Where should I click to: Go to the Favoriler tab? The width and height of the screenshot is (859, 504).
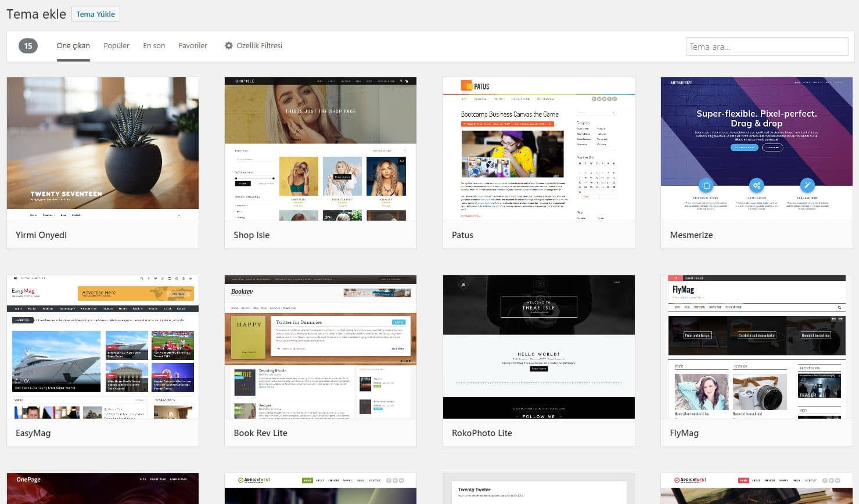point(193,45)
